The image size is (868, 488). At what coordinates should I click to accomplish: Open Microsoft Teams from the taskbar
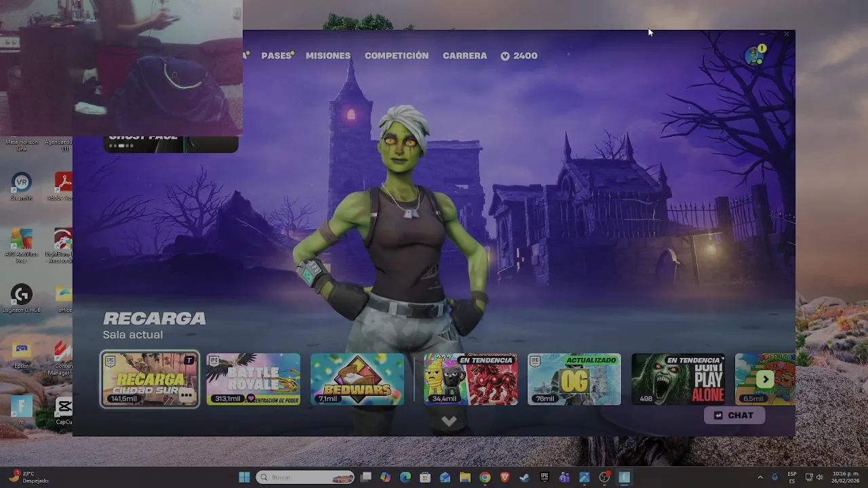tap(564, 477)
